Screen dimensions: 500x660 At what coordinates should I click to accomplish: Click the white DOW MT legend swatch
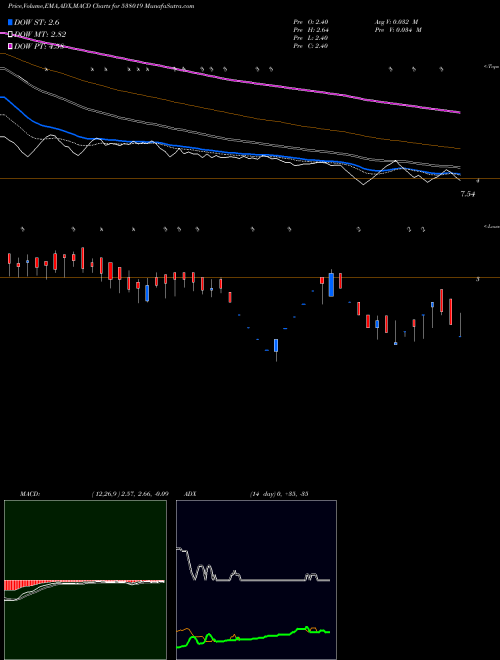(10, 34)
